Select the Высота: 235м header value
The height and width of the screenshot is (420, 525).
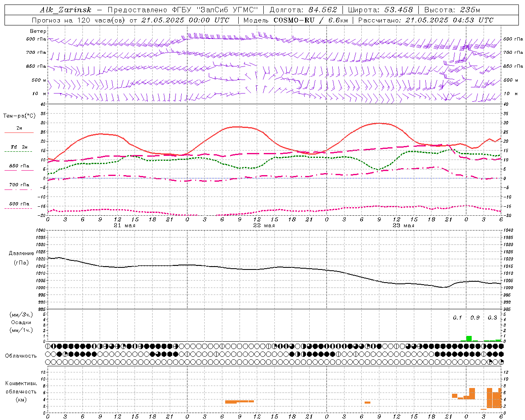[x=452, y=10]
